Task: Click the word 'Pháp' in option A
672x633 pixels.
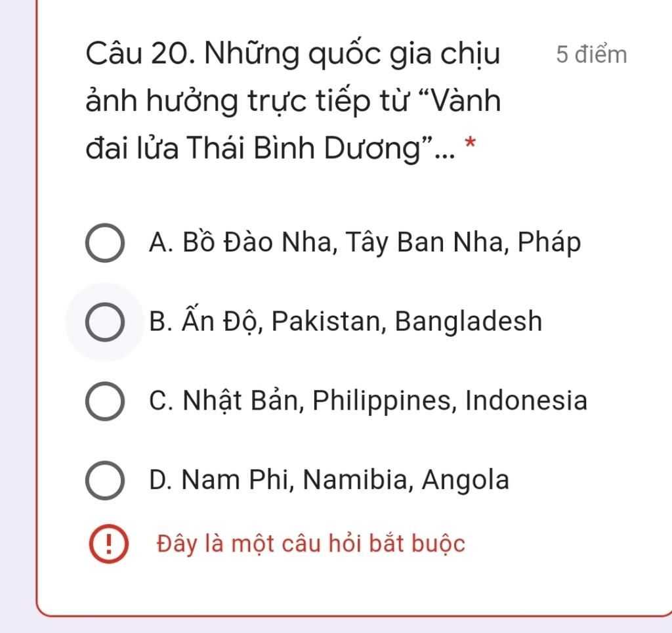Action: pos(549,242)
